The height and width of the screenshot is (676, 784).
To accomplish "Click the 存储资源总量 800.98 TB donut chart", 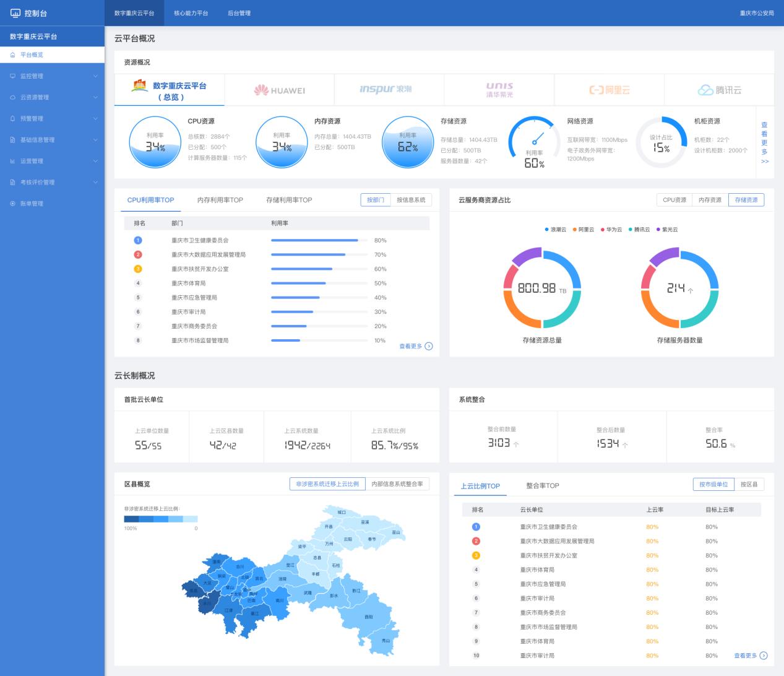I will (542, 288).
